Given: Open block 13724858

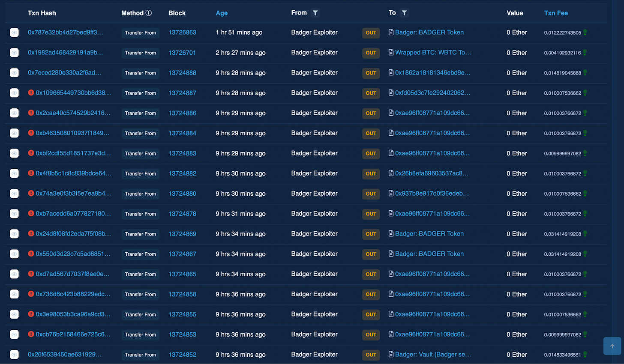Looking at the screenshot, I should (182, 294).
